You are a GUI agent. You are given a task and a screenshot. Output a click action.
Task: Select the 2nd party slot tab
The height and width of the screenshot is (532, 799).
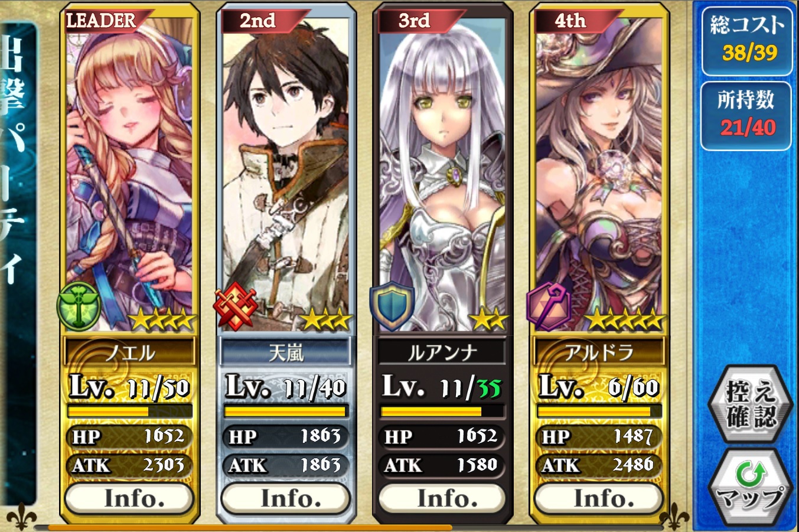point(263,21)
